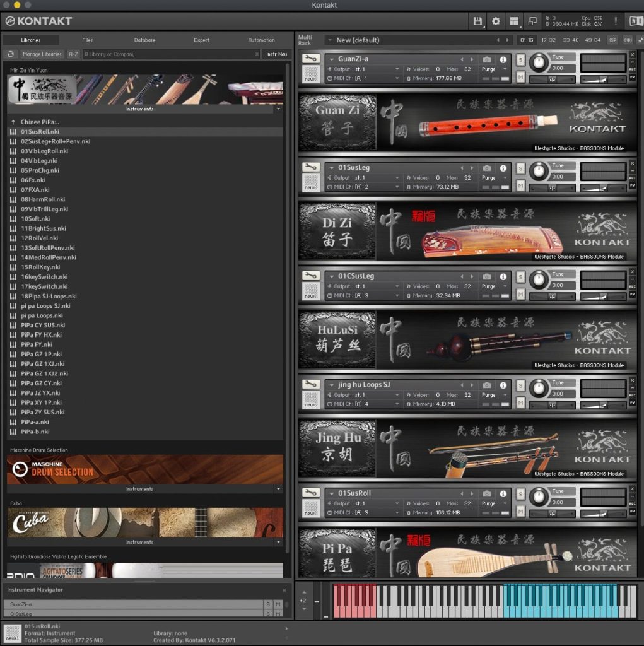Adjust GuanZi-a pan slider

click(552, 79)
